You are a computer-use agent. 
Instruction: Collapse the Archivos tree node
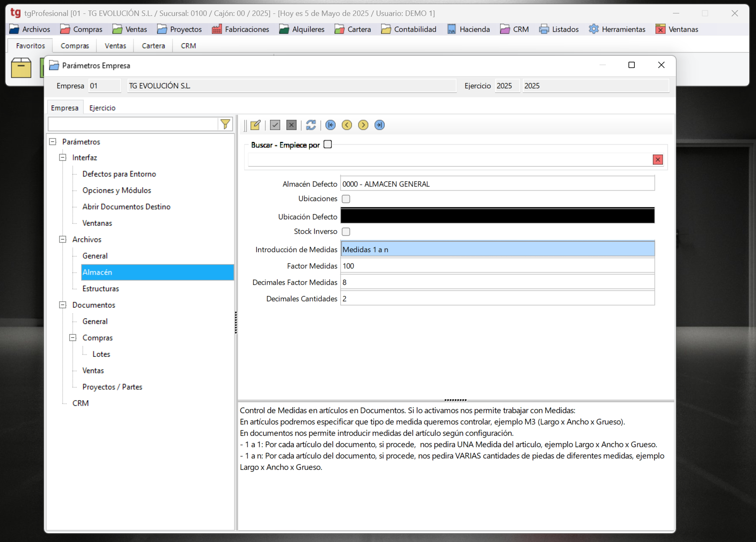(x=63, y=239)
